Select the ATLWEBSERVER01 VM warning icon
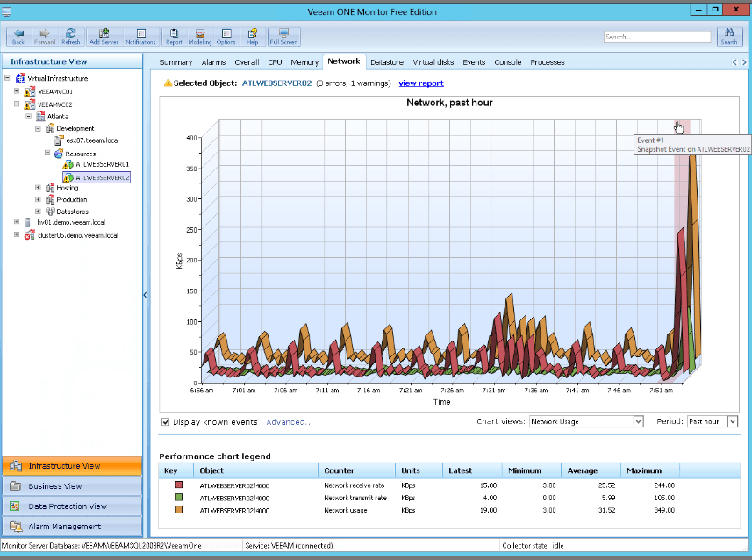This screenshot has height=560, width=752. click(x=68, y=165)
